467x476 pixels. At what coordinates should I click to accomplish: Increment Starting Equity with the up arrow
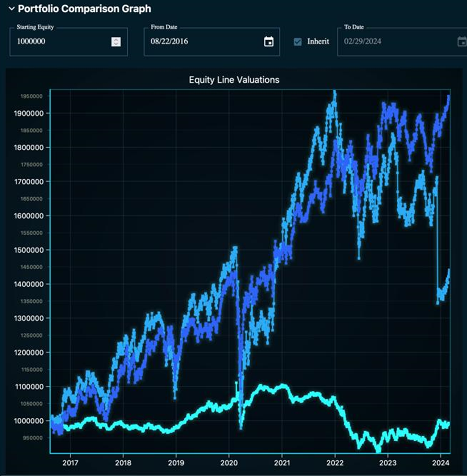[116, 39]
